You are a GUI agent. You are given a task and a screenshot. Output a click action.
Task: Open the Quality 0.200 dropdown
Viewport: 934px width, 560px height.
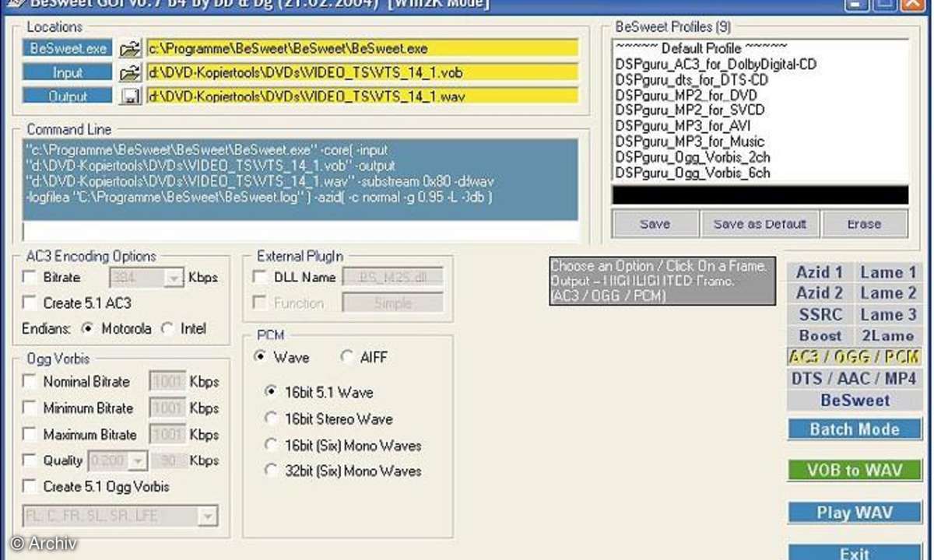(138, 461)
